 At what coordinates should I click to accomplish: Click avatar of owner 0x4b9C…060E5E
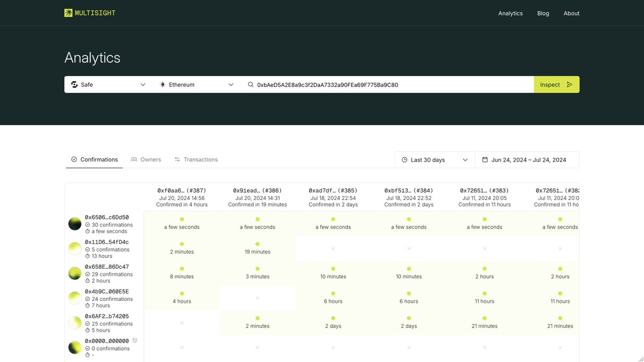point(75,298)
